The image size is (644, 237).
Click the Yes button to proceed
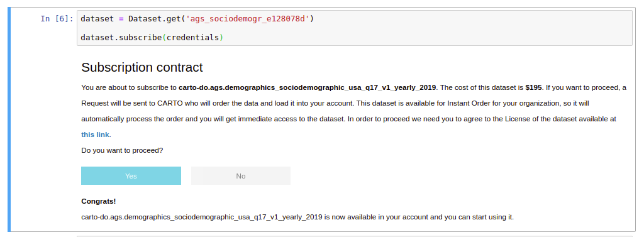pos(131,176)
